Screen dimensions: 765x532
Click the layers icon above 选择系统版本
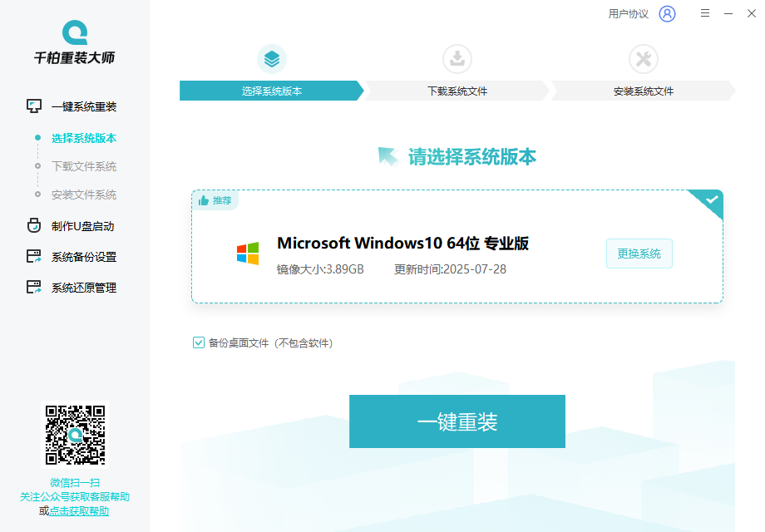(x=272, y=59)
